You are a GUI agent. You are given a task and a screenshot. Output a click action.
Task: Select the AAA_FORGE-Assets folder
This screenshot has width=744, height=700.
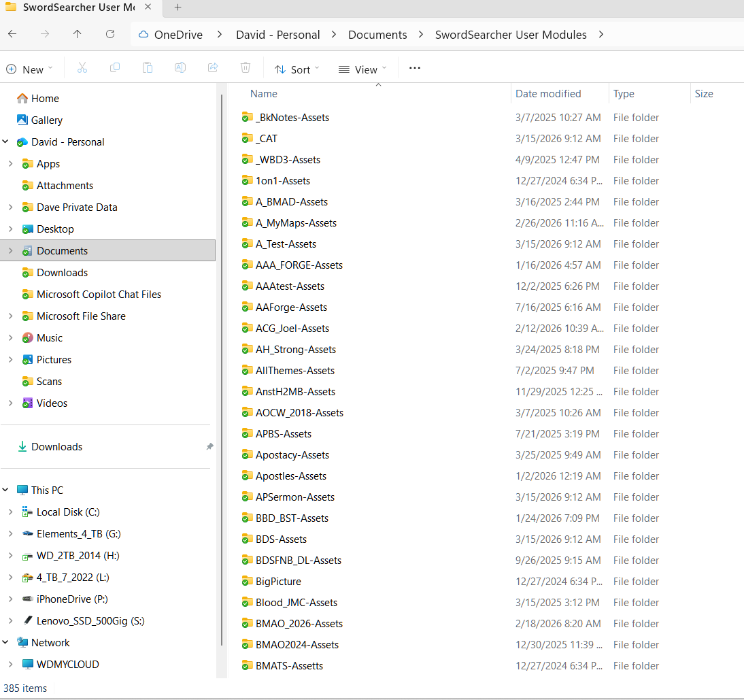coord(299,265)
